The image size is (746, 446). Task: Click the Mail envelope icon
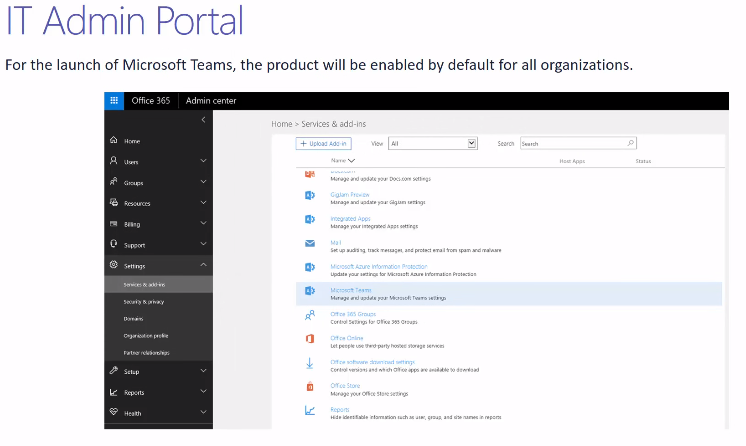pos(310,243)
